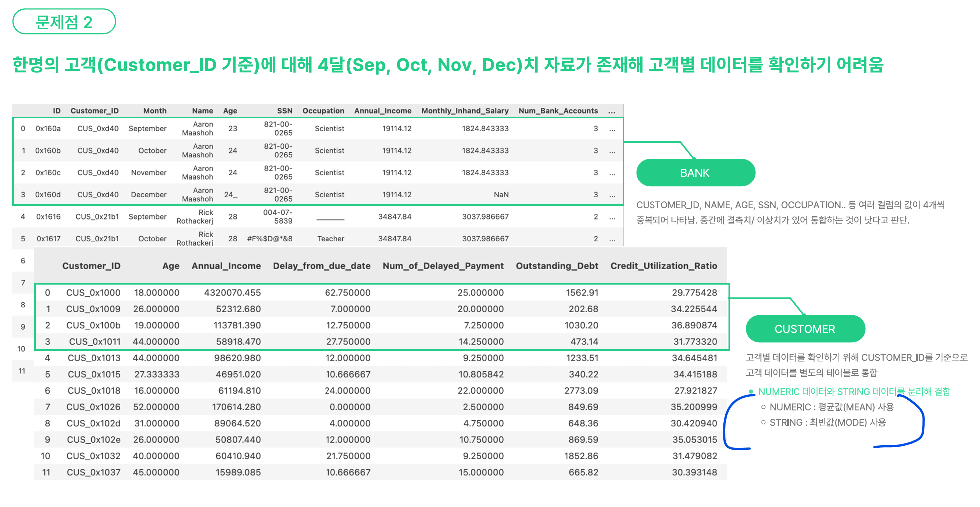980x507 pixels.
Task: Click the blank underscore occupation cell in row 0x1616
Action: [x=330, y=219]
